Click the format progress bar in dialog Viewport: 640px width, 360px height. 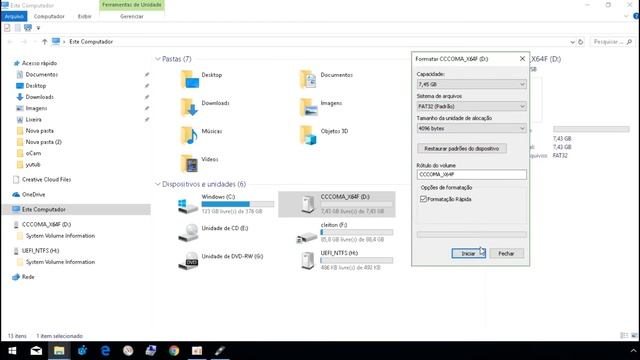(471, 235)
